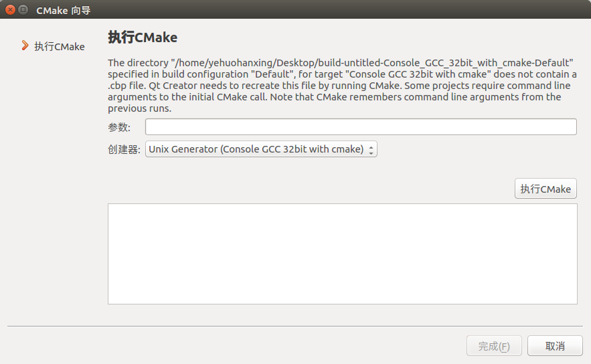Click the grey minimize button in title bar
Viewport: 591px width, 364px height.
tap(23, 9)
